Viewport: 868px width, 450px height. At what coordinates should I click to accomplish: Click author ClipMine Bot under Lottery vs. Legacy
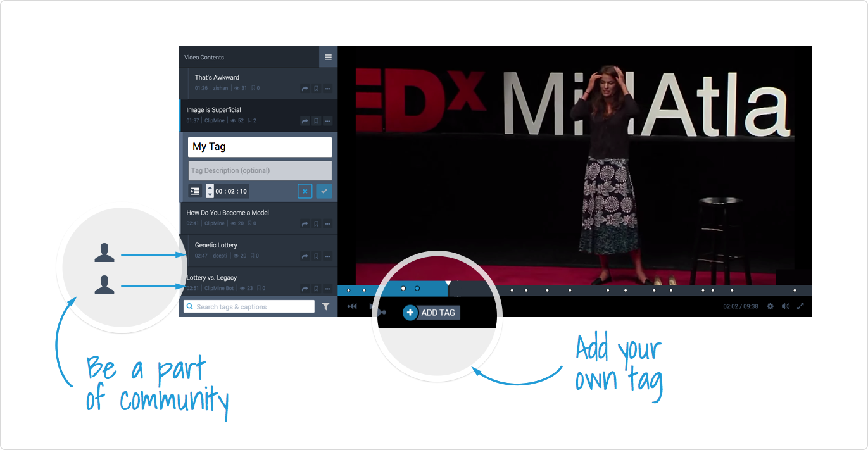pos(219,288)
